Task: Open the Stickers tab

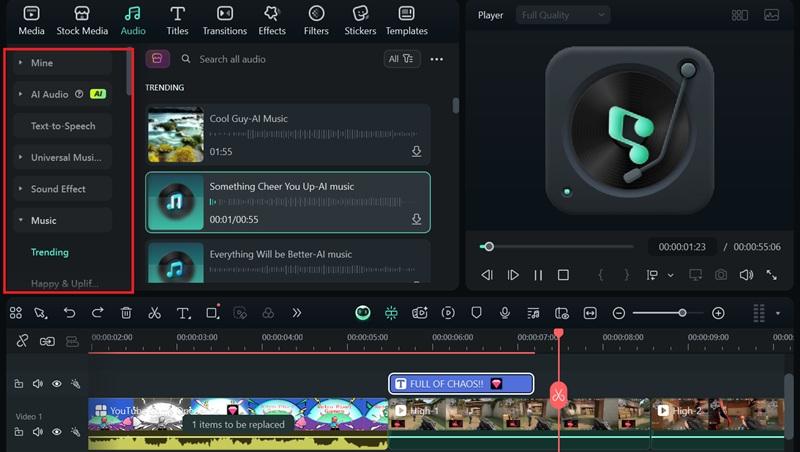Action: (360, 21)
